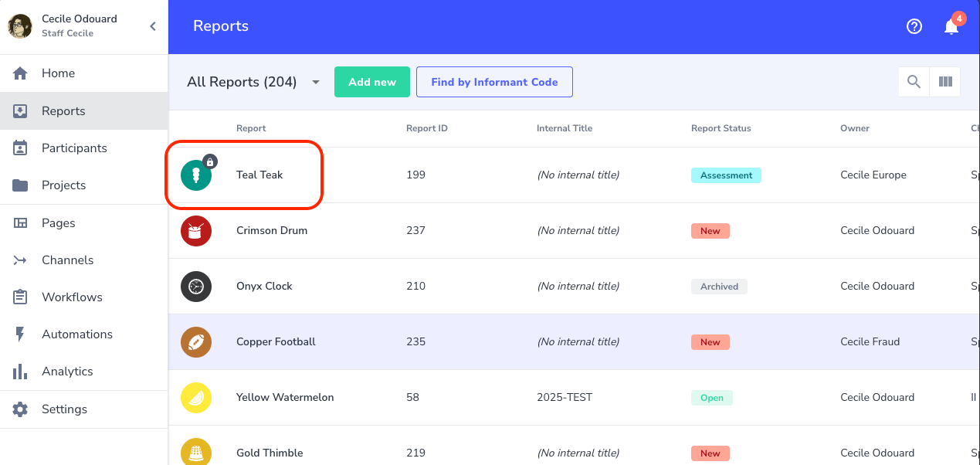Click Find by Informant Code
Screen dimensions: 980x465
coord(494,82)
